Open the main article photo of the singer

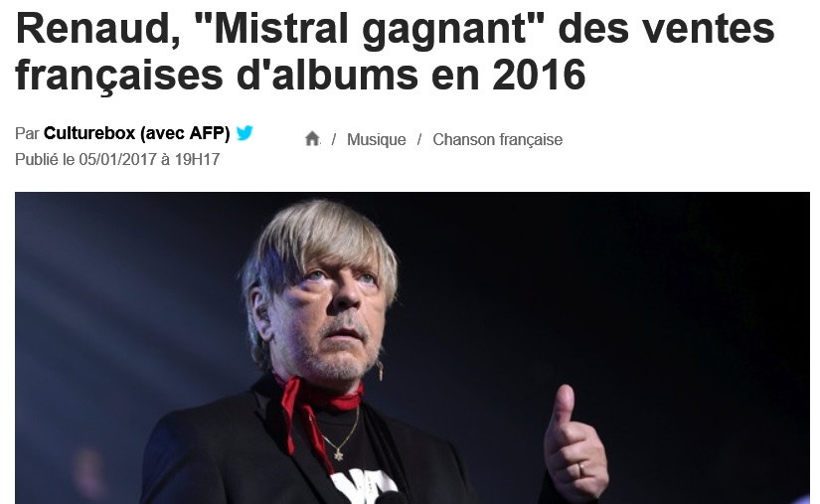[x=412, y=348]
